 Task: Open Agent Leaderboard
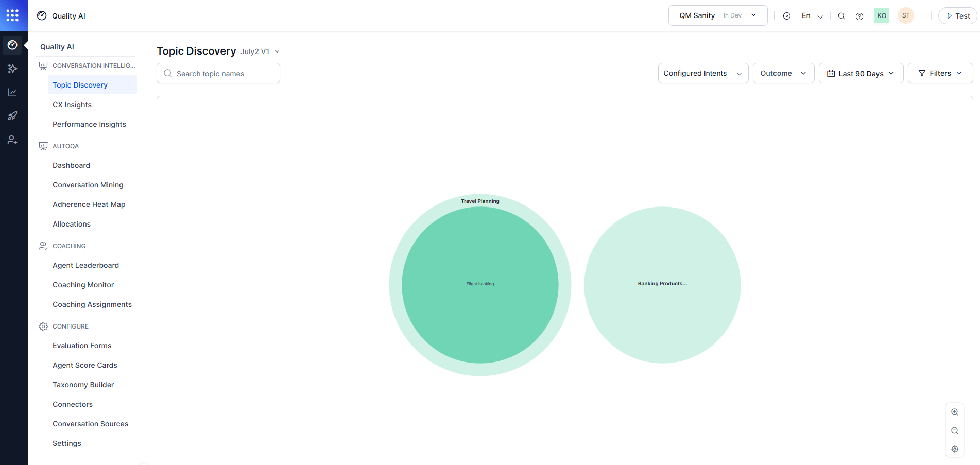85,265
